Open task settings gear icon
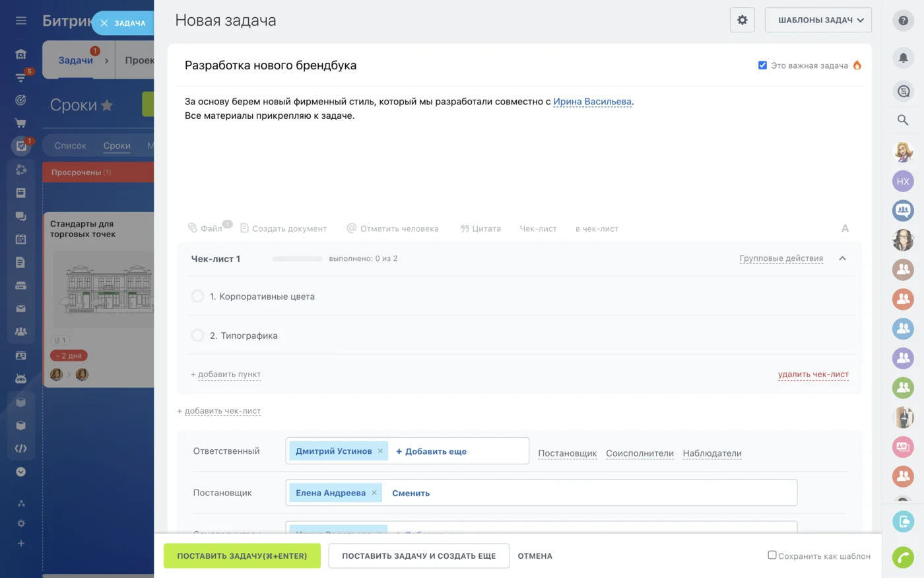The image size is (924, 578). coord(742,20)
